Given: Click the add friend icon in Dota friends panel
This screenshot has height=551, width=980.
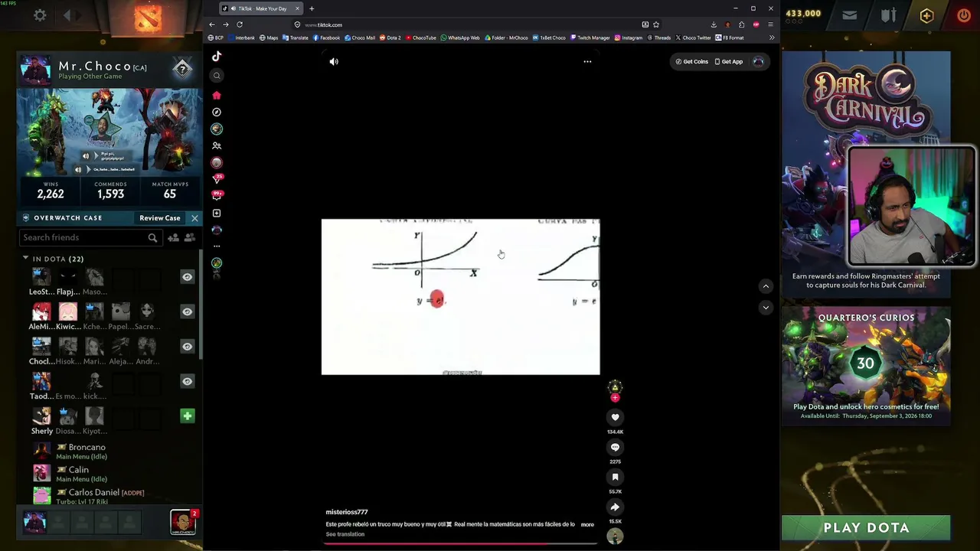Looking at the screenshot, I should [174, 238].
